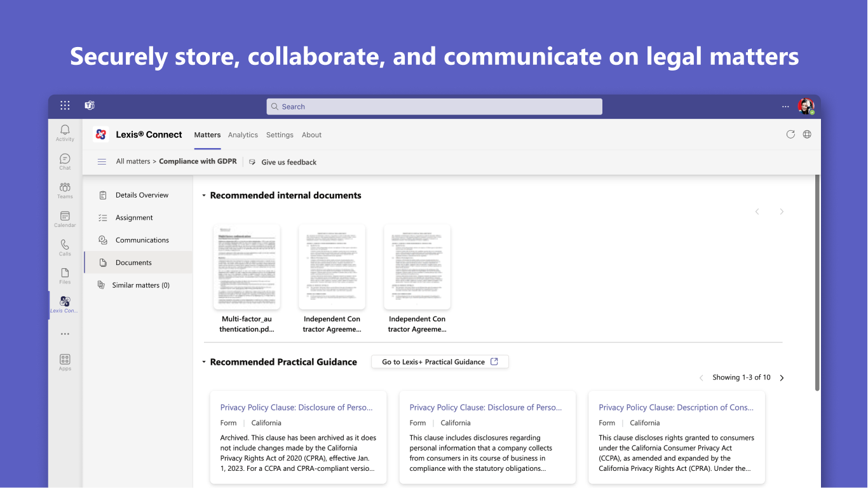
Task: Open the Teams app launcher grid
Action: 65,105
